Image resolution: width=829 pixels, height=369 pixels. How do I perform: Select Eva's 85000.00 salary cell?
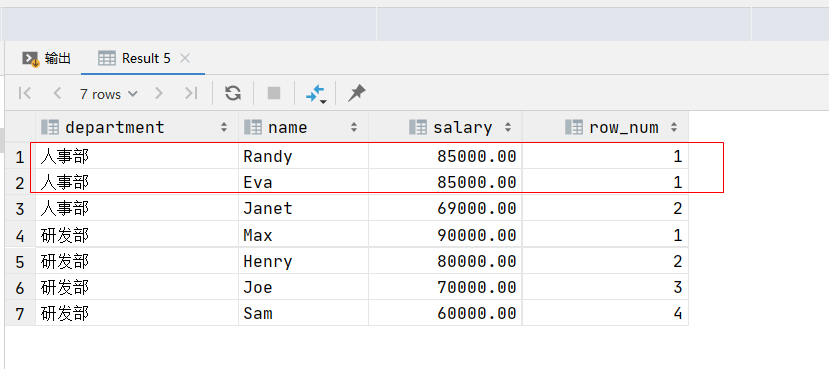445,182
